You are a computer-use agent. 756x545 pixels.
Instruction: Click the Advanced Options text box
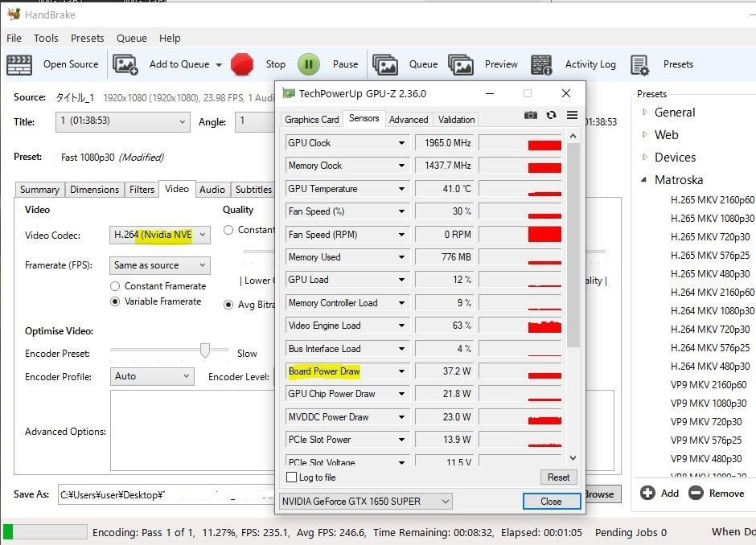[x=193, y=430]
